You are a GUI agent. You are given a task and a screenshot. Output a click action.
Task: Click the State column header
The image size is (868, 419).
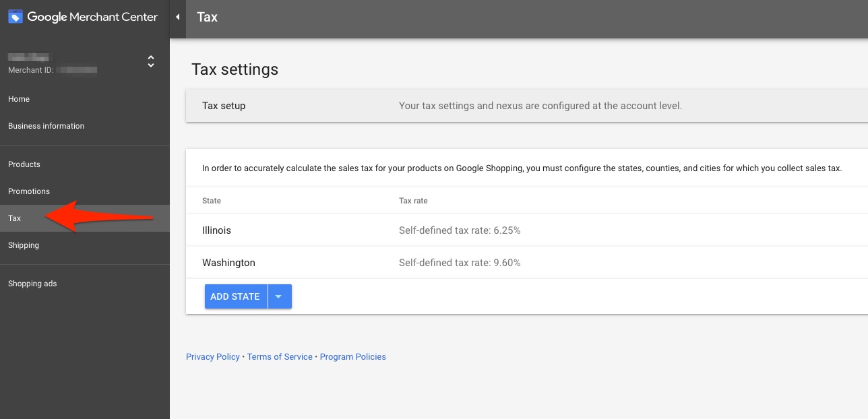211,201
